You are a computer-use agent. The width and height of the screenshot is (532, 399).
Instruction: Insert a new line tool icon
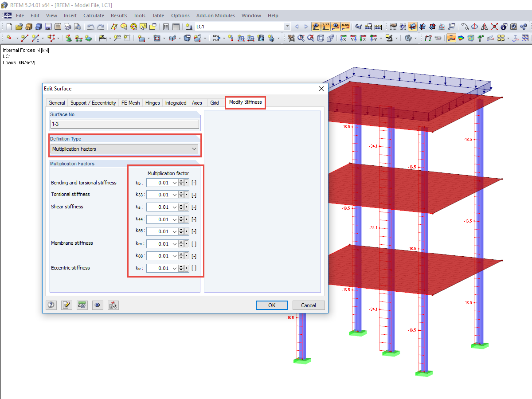24,38
